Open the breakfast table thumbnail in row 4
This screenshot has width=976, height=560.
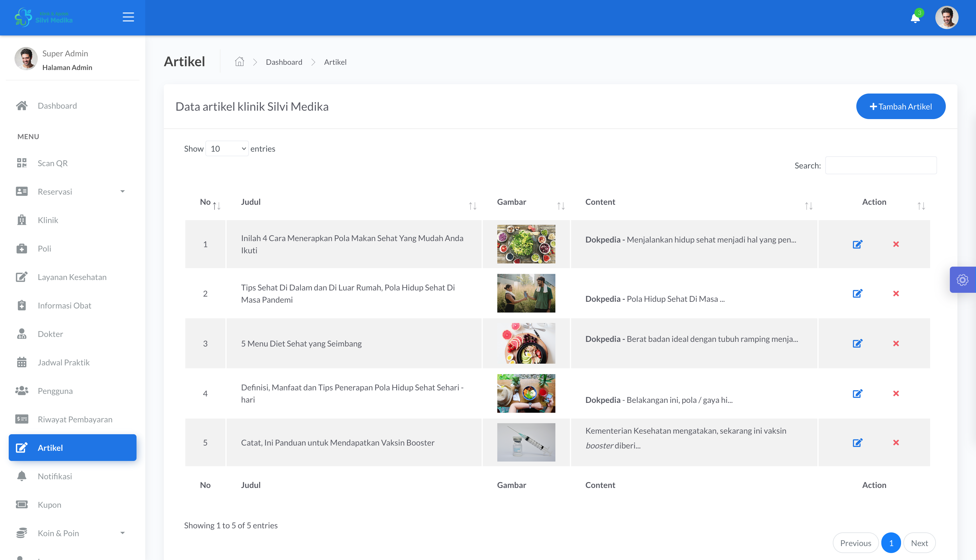[526, 394]
